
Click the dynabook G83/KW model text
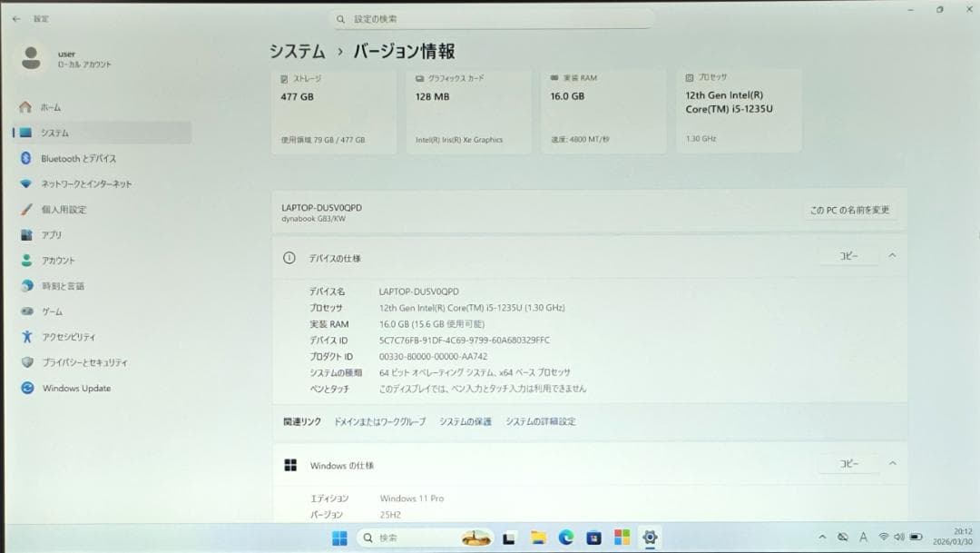(x=313, y=219)
